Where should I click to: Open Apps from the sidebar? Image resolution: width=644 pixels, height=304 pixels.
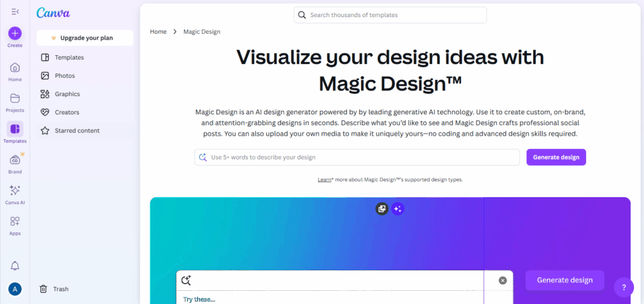(15, 225)
